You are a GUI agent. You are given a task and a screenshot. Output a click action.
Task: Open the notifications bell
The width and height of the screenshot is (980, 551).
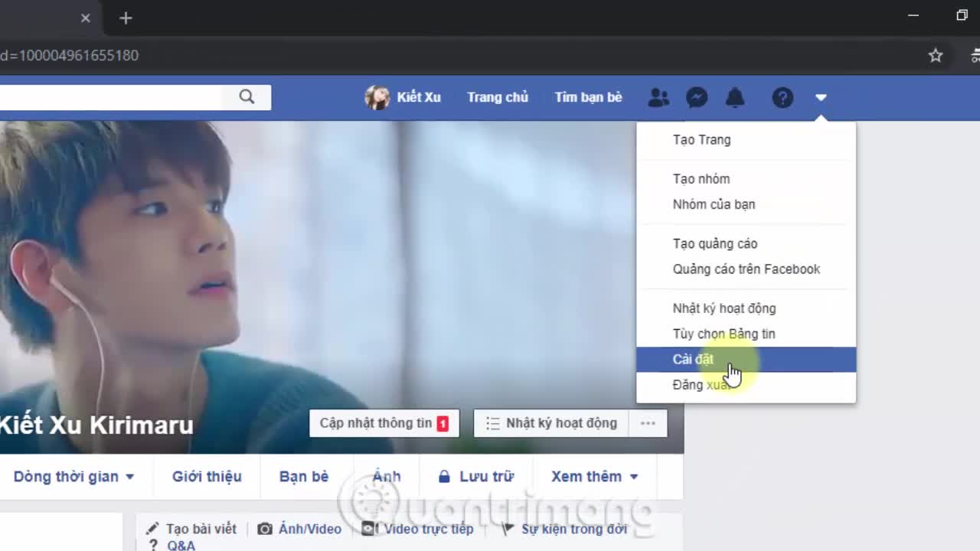tap(735, 97)
